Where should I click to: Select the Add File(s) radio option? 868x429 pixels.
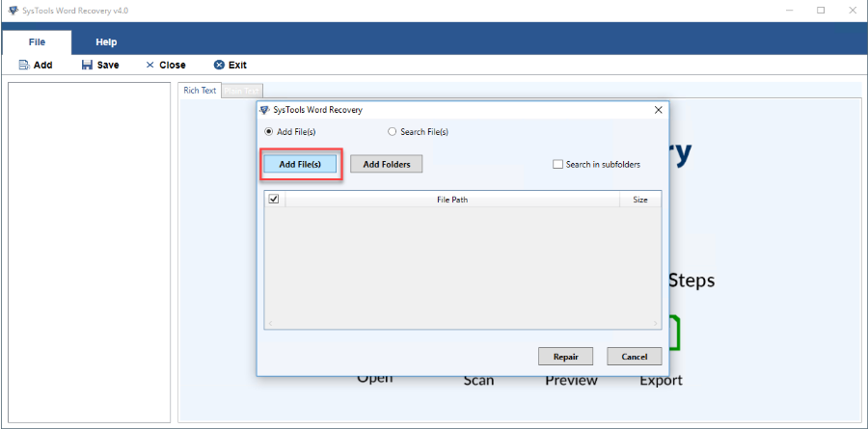tap(290, 132)
